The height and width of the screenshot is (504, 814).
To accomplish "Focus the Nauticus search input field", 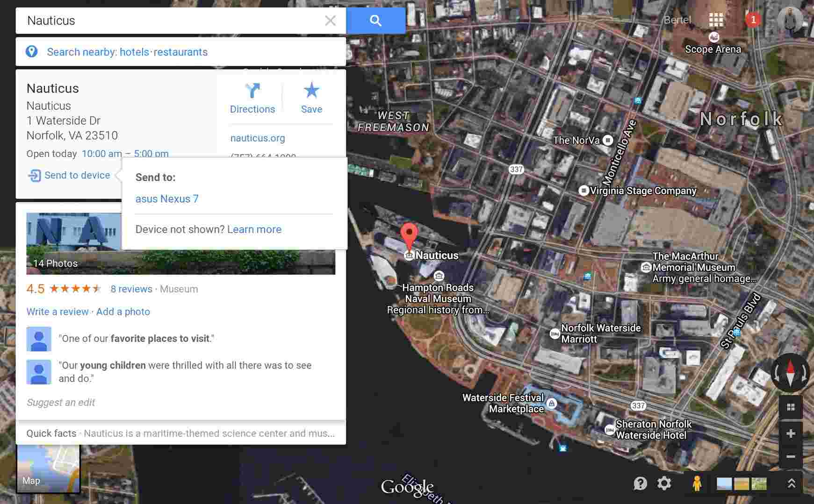I will [173, 21].
